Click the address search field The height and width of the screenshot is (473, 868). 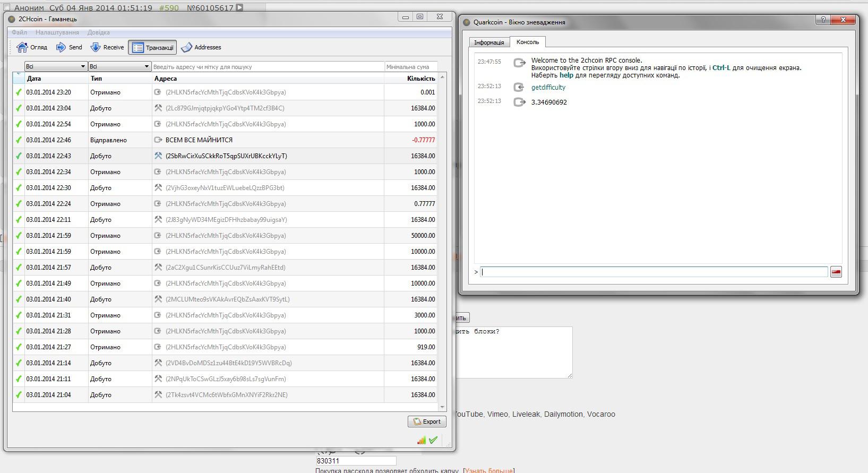[x=268, y=67]
